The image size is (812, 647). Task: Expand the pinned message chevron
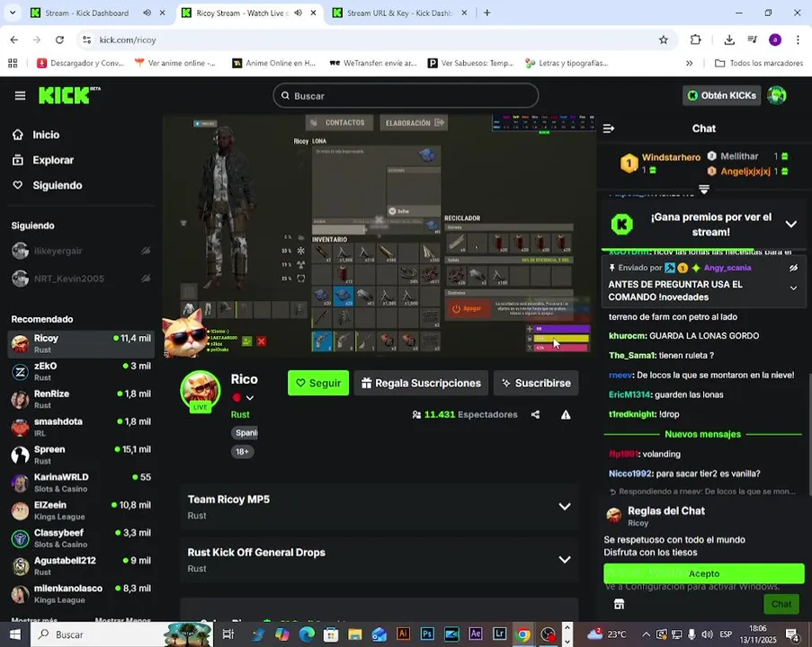point(793,288)
